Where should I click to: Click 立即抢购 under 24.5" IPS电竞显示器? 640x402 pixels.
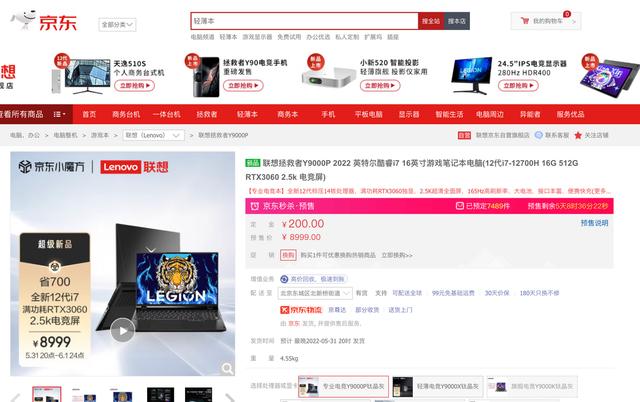(518, 85)
